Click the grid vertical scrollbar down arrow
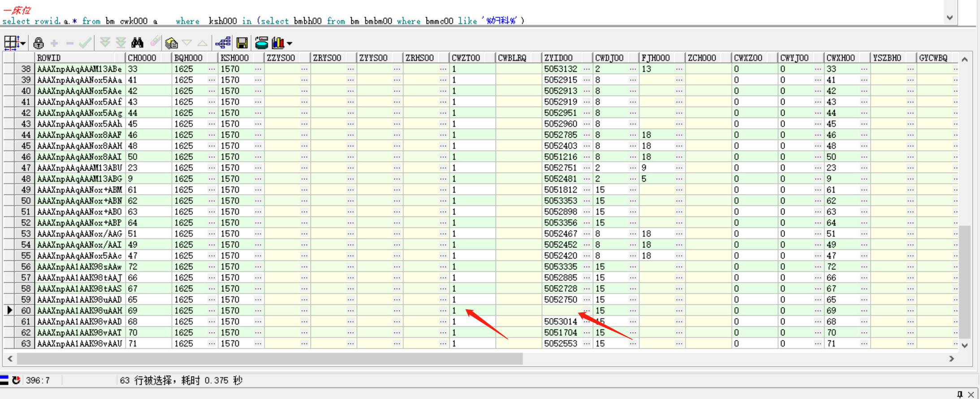 (x=965, y=345)
